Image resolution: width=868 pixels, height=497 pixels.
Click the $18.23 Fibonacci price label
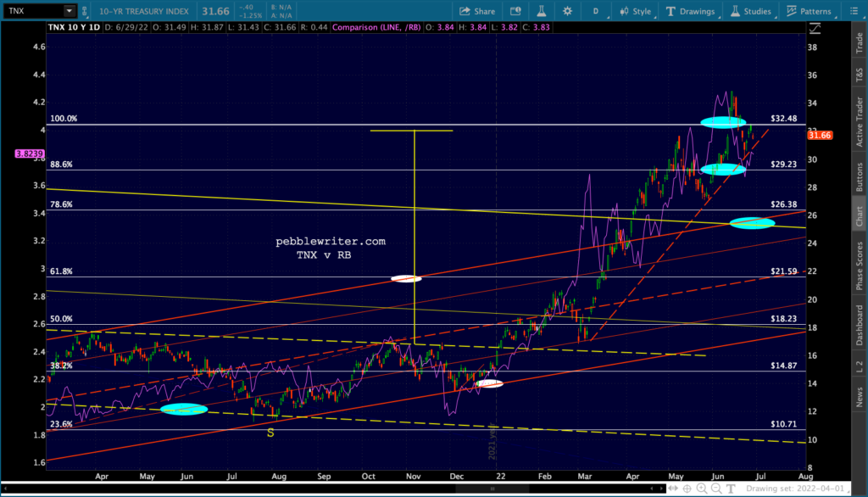click(x=784, y=319)
